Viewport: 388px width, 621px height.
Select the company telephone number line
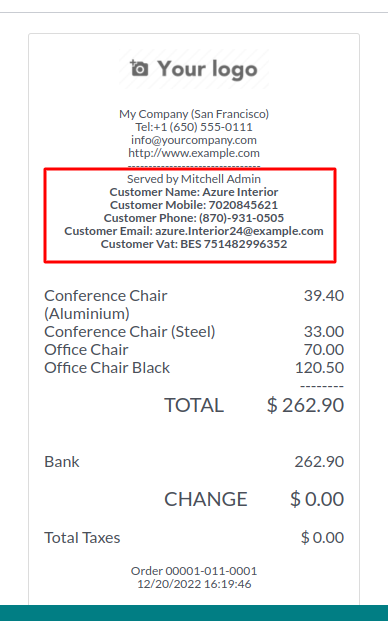coord(194,127)
